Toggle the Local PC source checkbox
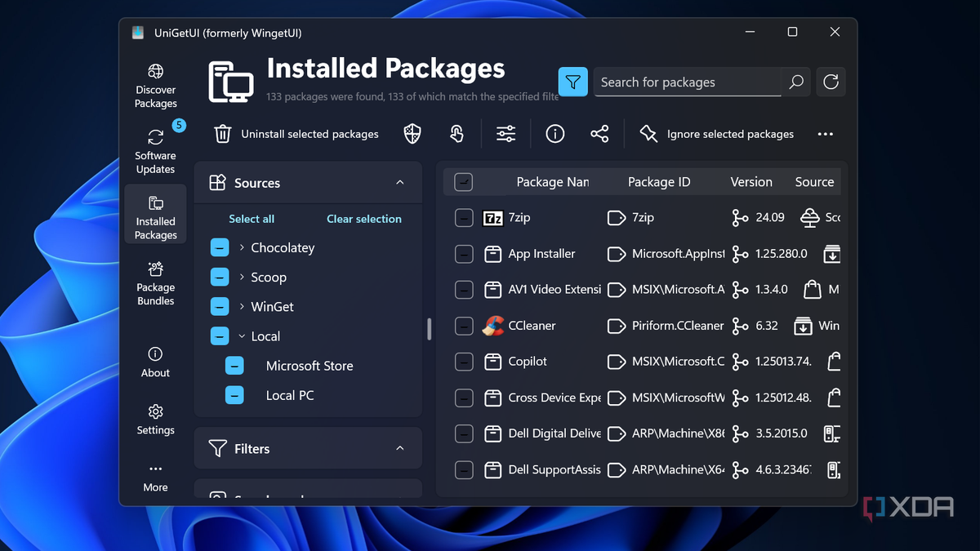This screenshot has width=980, height=551. pyautogui.click(x=234, y=395)
